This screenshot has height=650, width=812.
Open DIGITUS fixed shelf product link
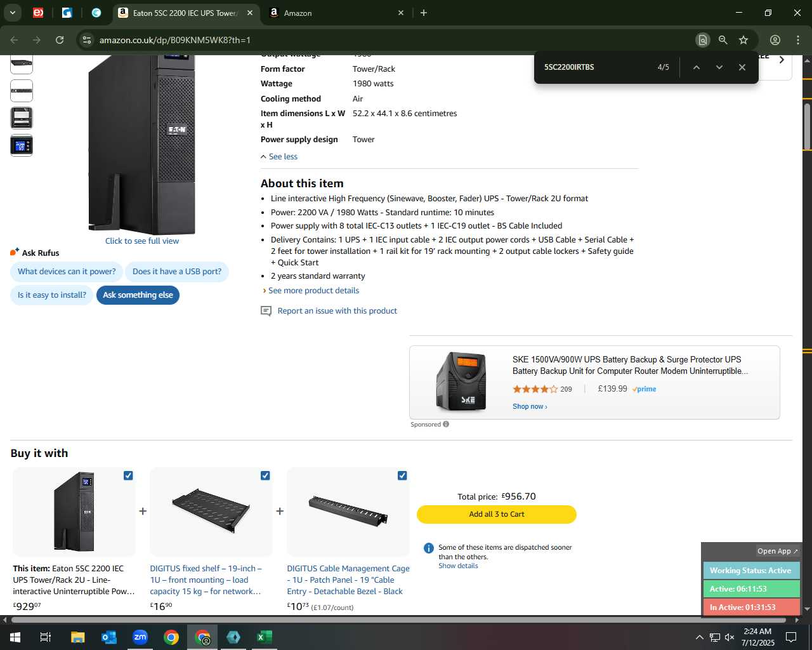[206, 580]
